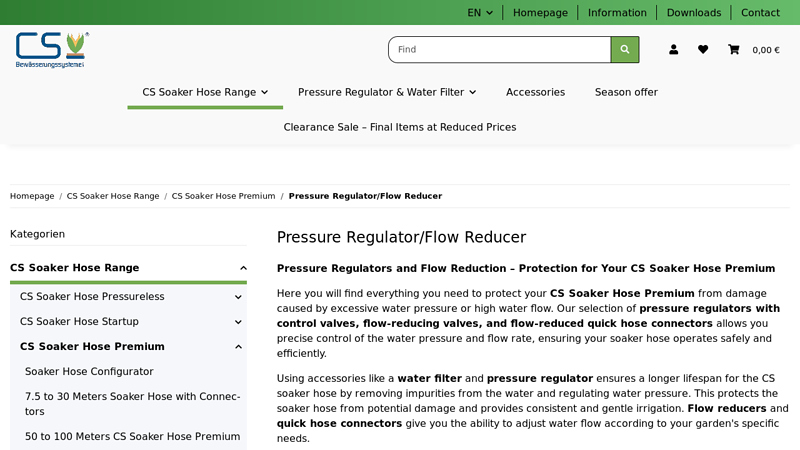Open the user account icon
Viewport: 800px width, 450px height.
click(x=673, y=49)
